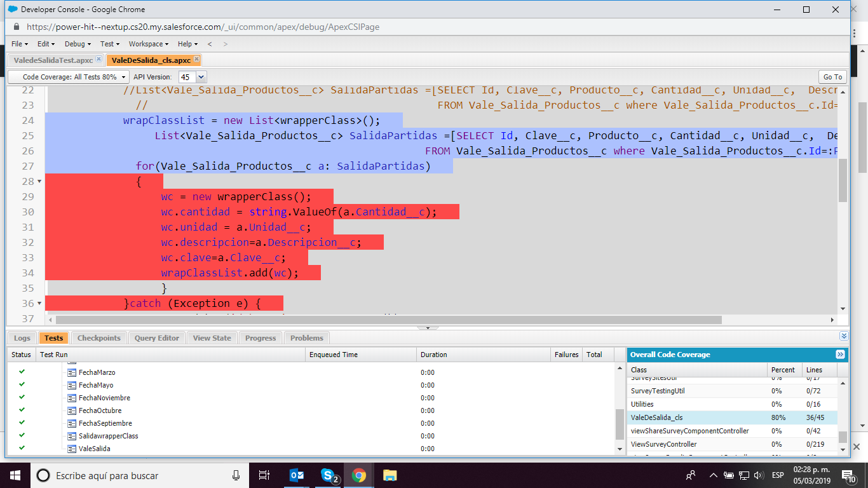Click the green check for FechaMarzo

coord(22,372)
